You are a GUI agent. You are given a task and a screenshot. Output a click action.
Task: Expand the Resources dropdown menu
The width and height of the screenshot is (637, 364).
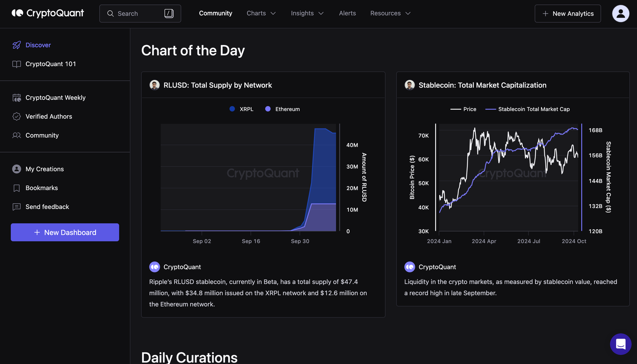(x=390, y=14)
